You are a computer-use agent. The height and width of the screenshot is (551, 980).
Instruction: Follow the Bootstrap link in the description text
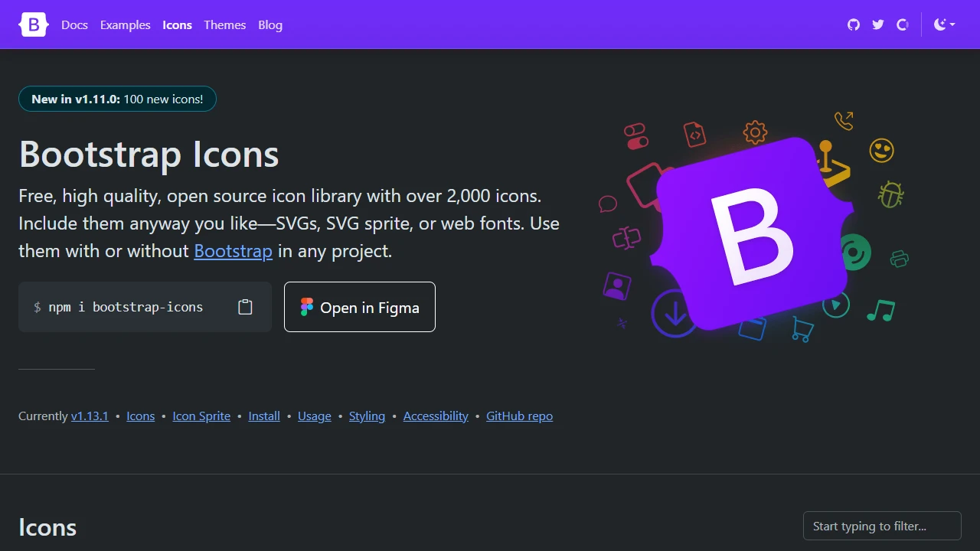coord(233,250)
